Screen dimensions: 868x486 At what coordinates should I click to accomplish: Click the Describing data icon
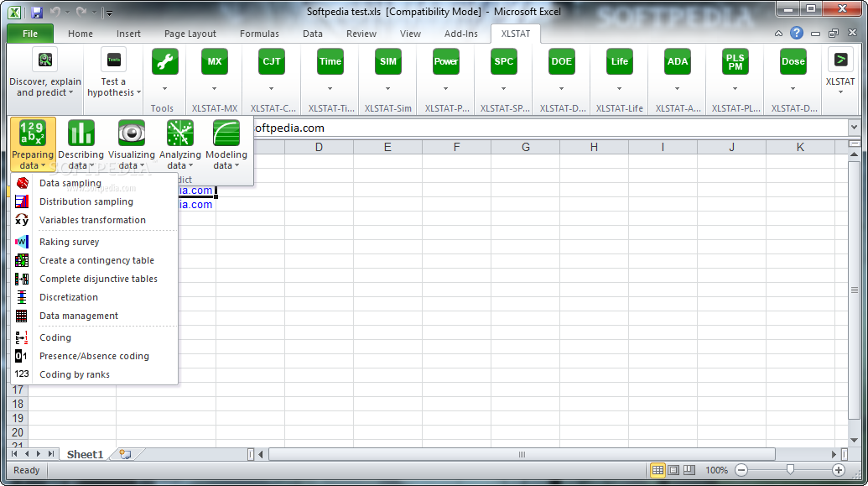coord(81,133)
